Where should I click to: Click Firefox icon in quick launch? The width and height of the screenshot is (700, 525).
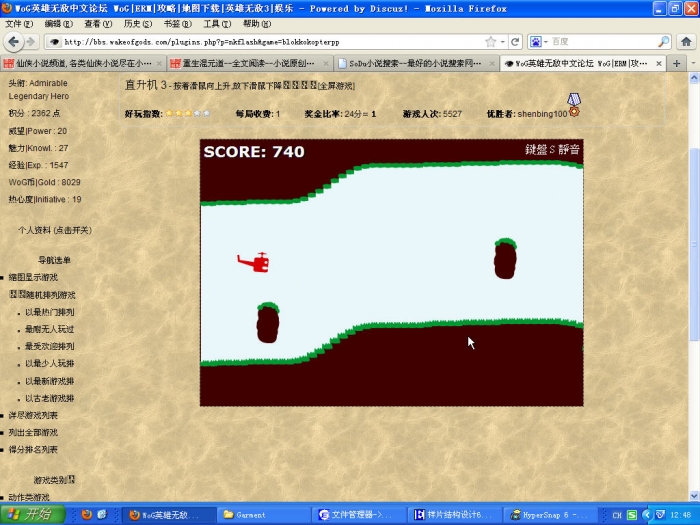pyautogui.click(x=87, y=514)
